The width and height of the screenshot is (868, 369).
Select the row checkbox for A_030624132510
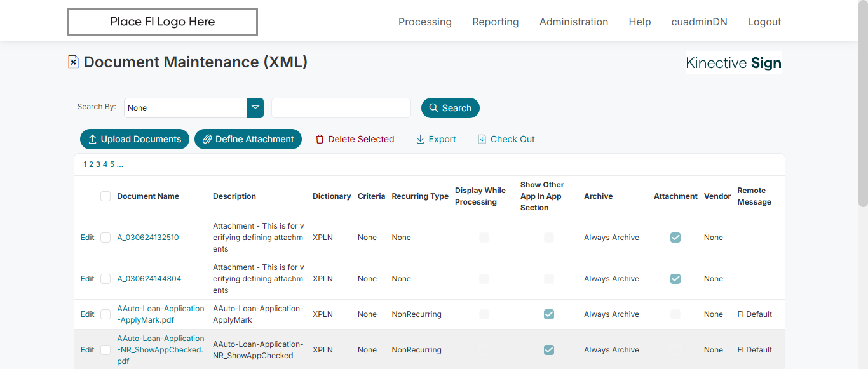tap(105, 238)
